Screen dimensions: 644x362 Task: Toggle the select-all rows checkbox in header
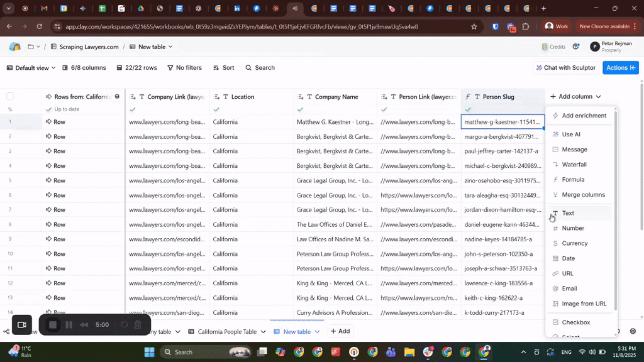[x=10, y=97]
